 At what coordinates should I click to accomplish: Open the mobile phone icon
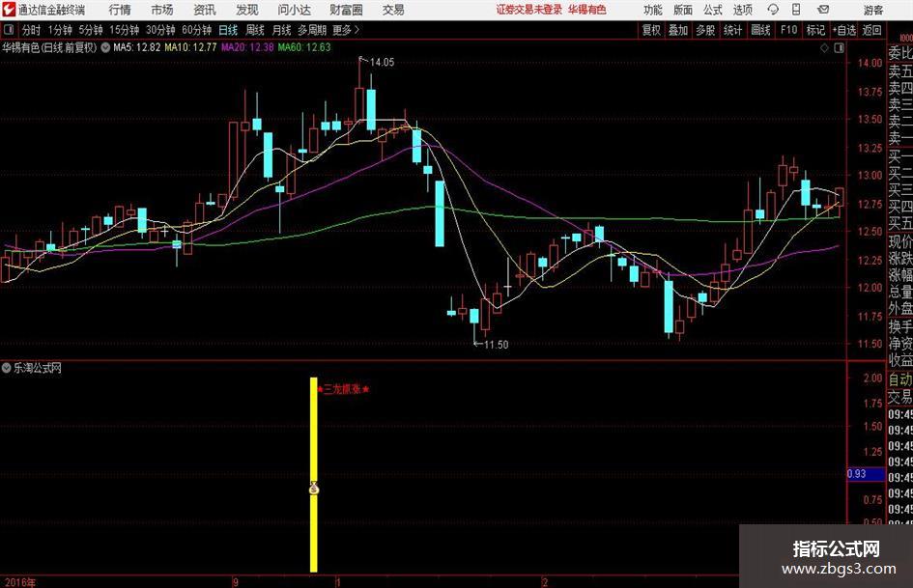coord(796,10)
